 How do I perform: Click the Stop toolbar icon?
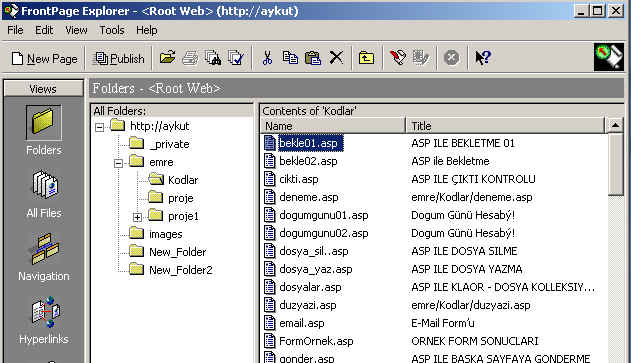452,58
